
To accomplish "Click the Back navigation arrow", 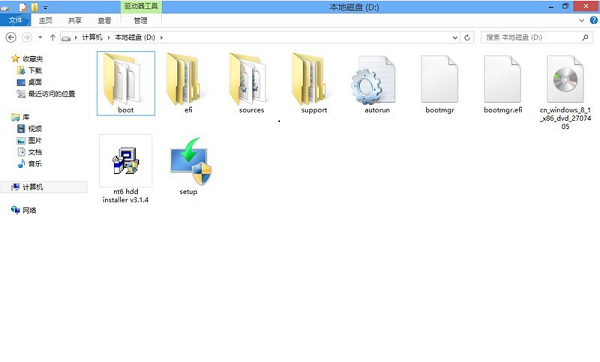I will point(11,38).
